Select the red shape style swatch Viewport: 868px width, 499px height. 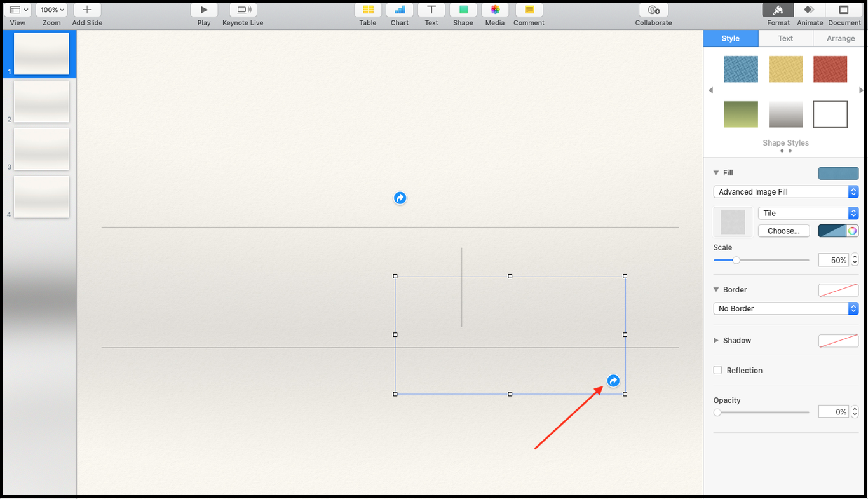pos(830,69)
